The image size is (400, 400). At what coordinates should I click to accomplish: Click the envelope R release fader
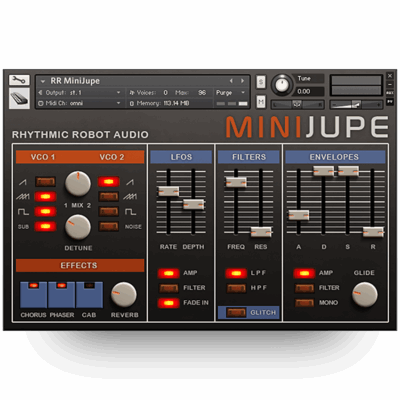(373, 232)
